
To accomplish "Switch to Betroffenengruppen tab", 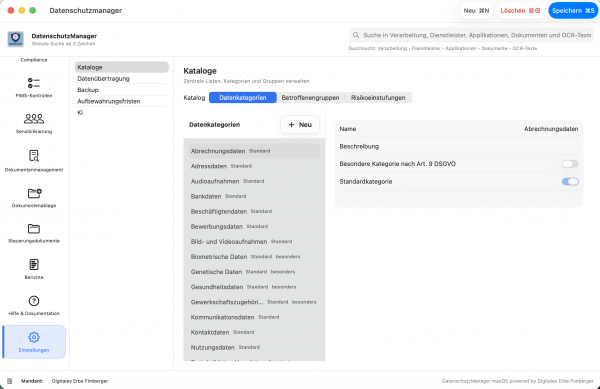I will click(x=310, y=98).
